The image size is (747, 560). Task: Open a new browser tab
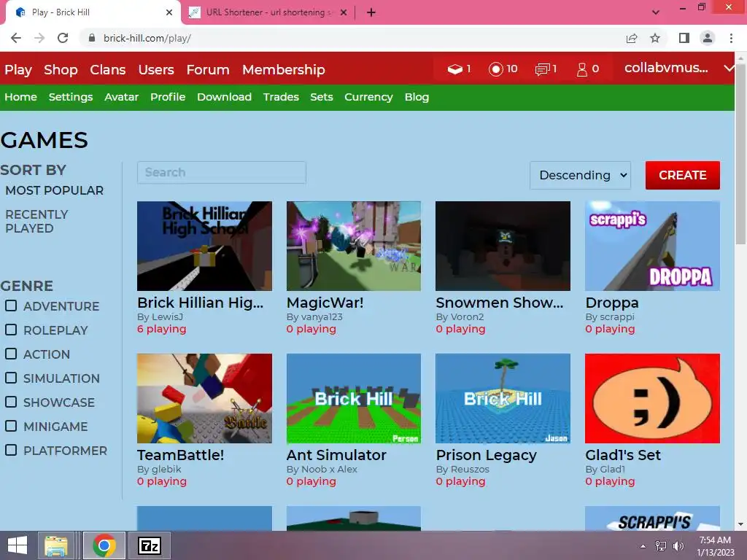pyautogui.click(x=371, y=12)
